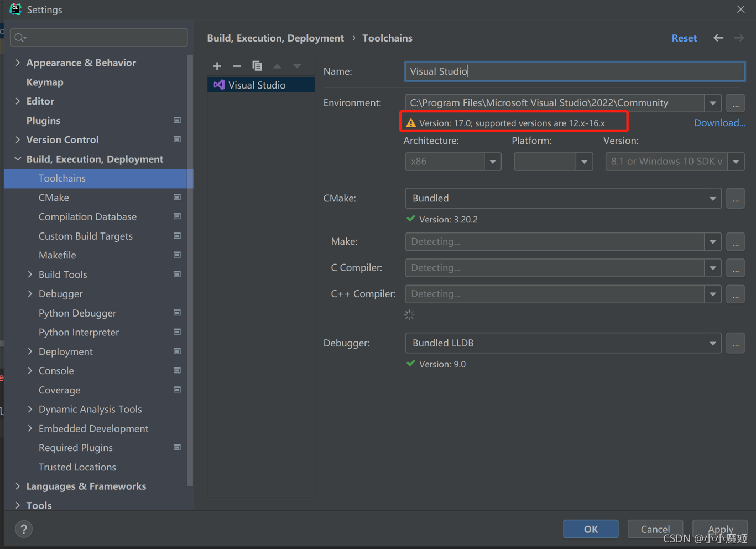Go back to the previous settings page
This screenshot has width=756, height=549.
click(x=718, y=38)
